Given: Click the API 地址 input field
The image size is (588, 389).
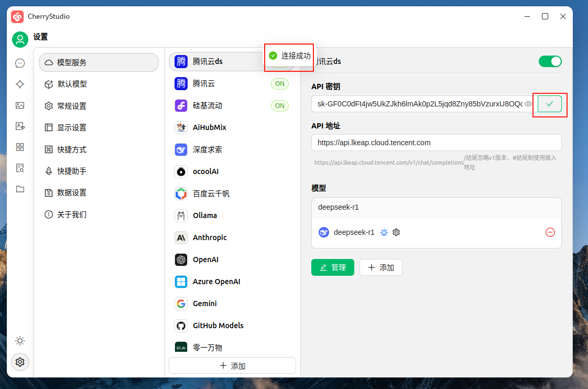Looking at the screenshot, I should click(436, 143).
